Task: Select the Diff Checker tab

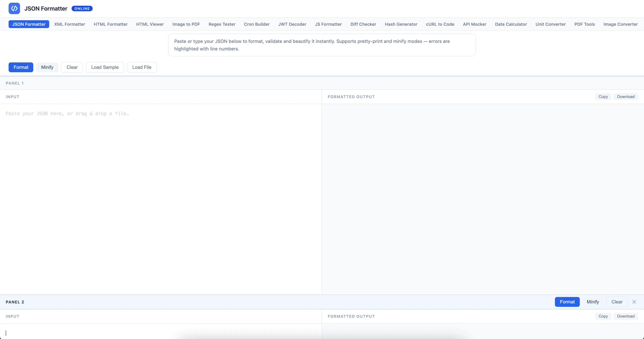Action: click(x=363, y=24)
